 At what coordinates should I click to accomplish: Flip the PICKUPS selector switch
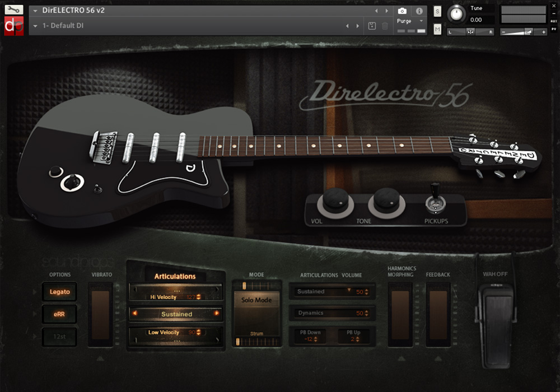coord(435,199)
